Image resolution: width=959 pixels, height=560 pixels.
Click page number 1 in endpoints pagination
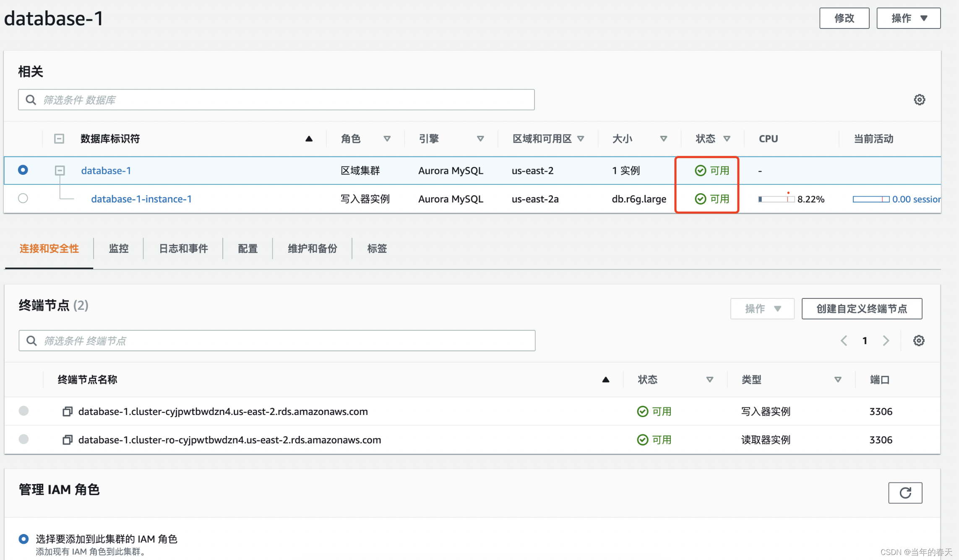pos(865,340)
